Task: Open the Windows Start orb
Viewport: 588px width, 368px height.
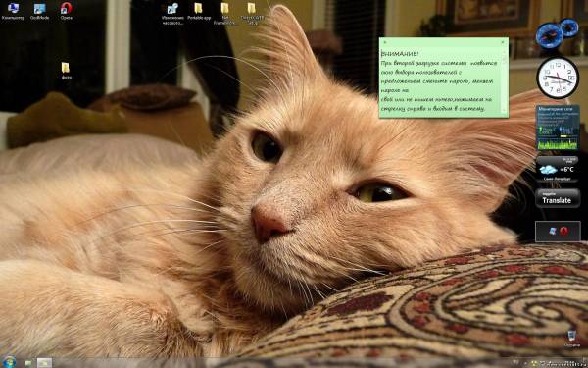Action: 9,361
